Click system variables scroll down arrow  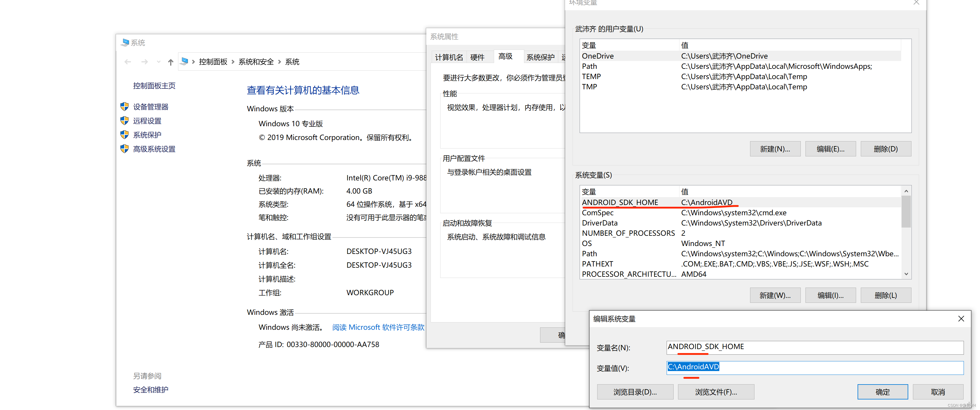[x=906, y=274]
